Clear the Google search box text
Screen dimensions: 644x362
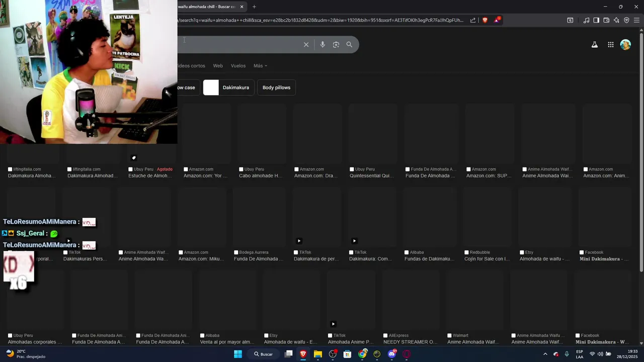[306, 45]
